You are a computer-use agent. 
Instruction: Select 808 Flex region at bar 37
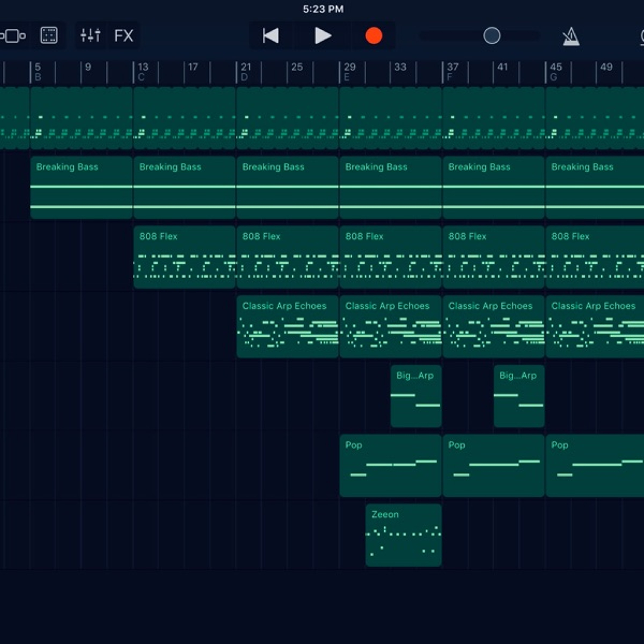pyautogui.click(x=494, y=257)
